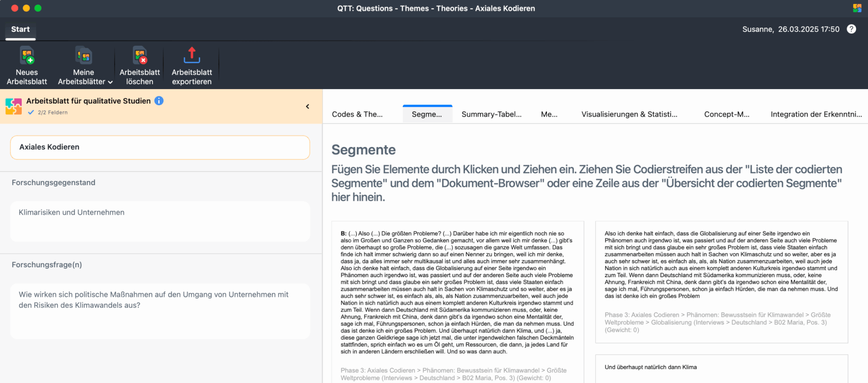Click the puzzle worksheet icon in the header
Viewport: 868px width, 383px height.
[14, 106]
